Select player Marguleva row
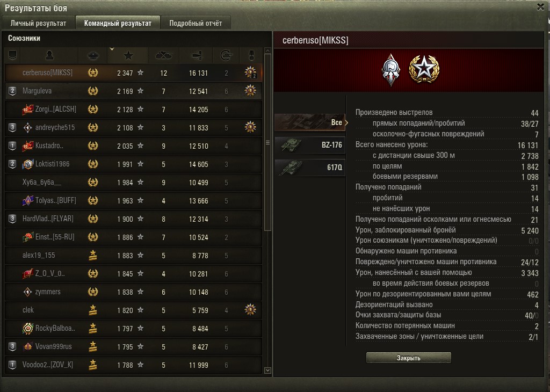This screenshot has width=550, height=392. 133,91
